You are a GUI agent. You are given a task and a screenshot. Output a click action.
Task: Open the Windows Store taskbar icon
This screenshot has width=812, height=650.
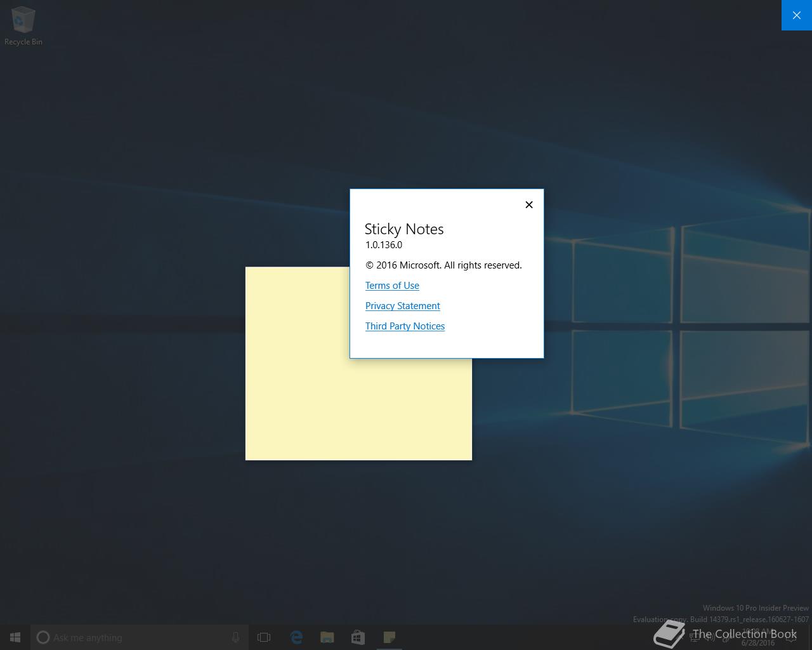pos(358,637)
